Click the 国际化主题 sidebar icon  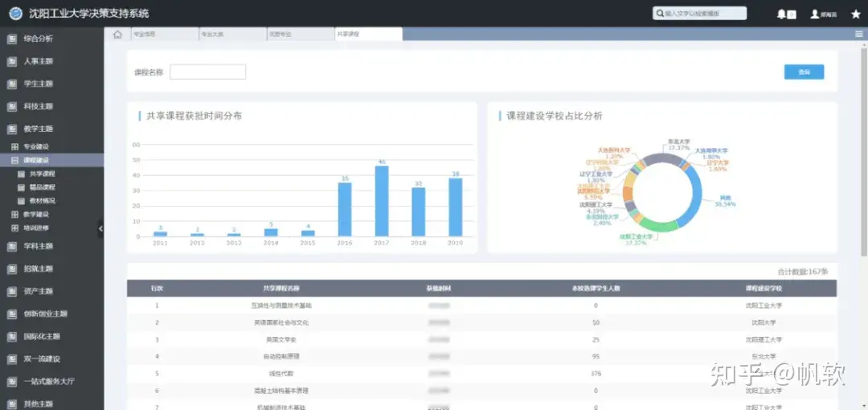[x=11, y=336]
